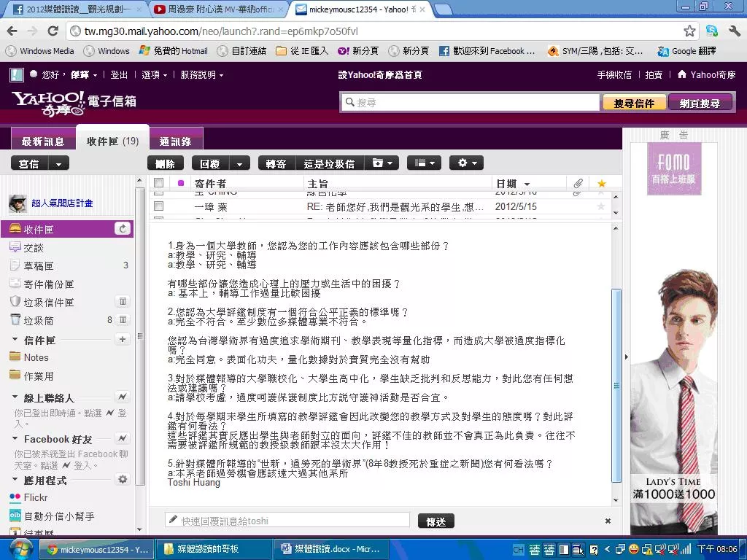
Task: Open the dropdown arrow beside 回覆
Action: tap(239, 164)
